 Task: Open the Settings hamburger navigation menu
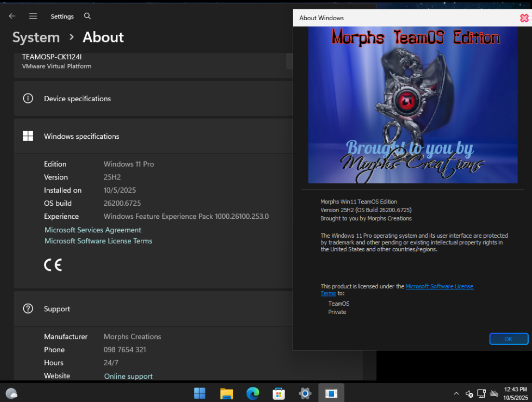pyautogui.click(x=33, y=16)
